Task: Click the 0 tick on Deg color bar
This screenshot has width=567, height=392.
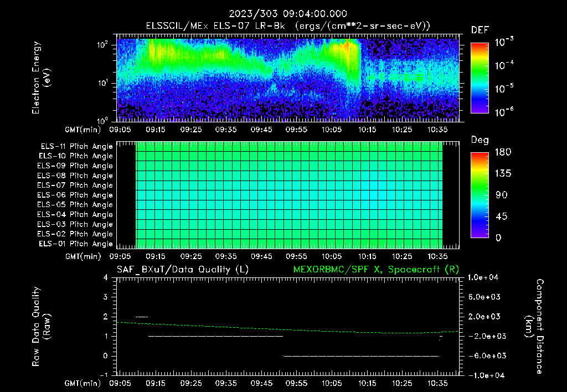Action: tap(499, 238)
